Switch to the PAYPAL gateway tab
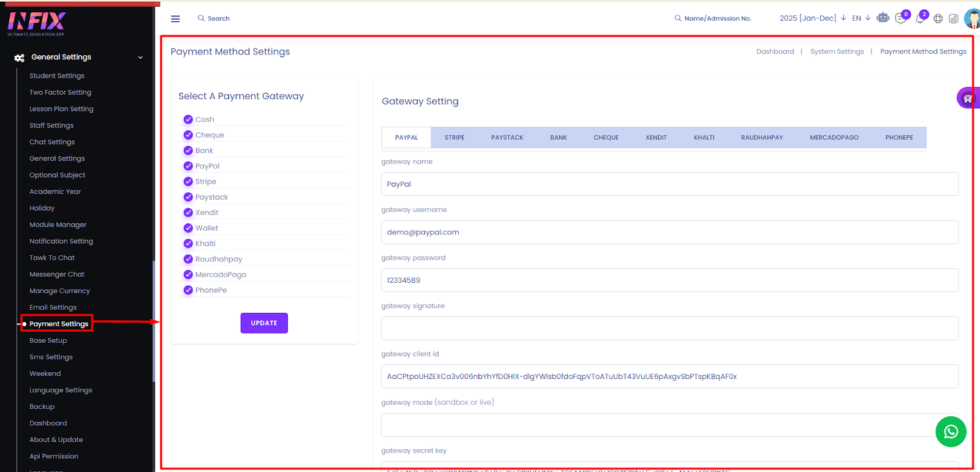The height and width of the screenshot is (472, 980). point(407,138)
